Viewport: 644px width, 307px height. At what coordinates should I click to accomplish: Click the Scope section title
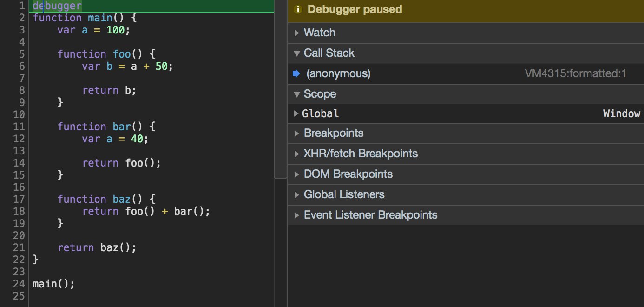pos(320,94)
